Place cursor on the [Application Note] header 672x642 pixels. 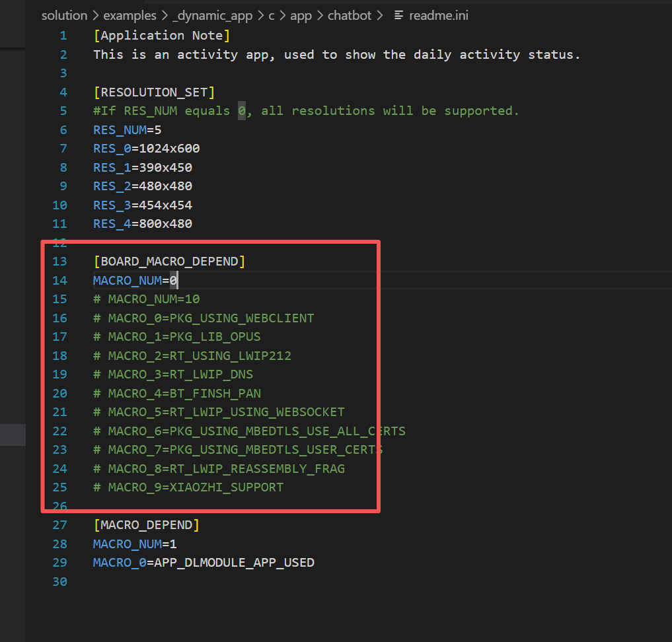162,36
